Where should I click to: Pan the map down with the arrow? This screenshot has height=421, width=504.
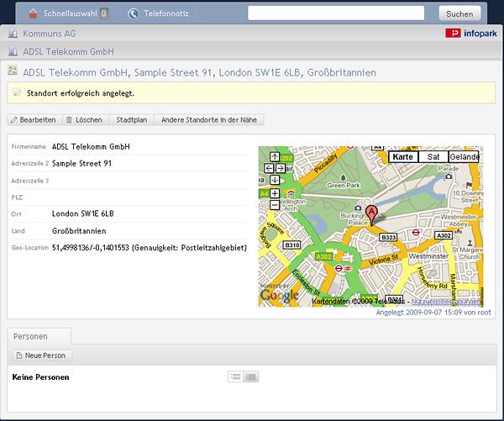pos(275,180)
